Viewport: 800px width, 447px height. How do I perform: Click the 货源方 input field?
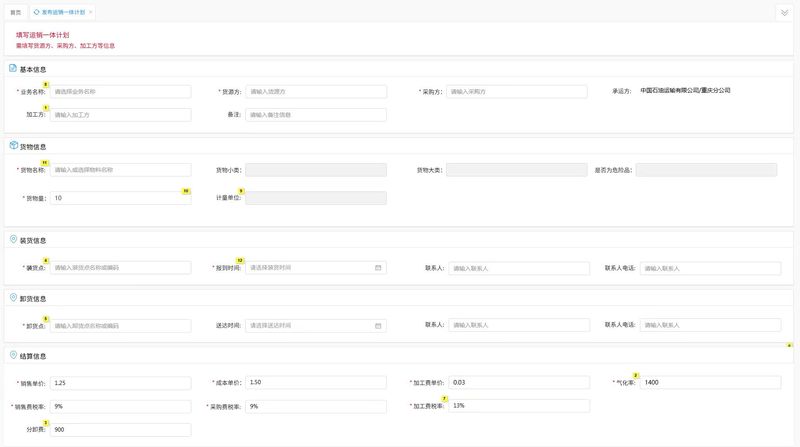[x=315, y=91]
